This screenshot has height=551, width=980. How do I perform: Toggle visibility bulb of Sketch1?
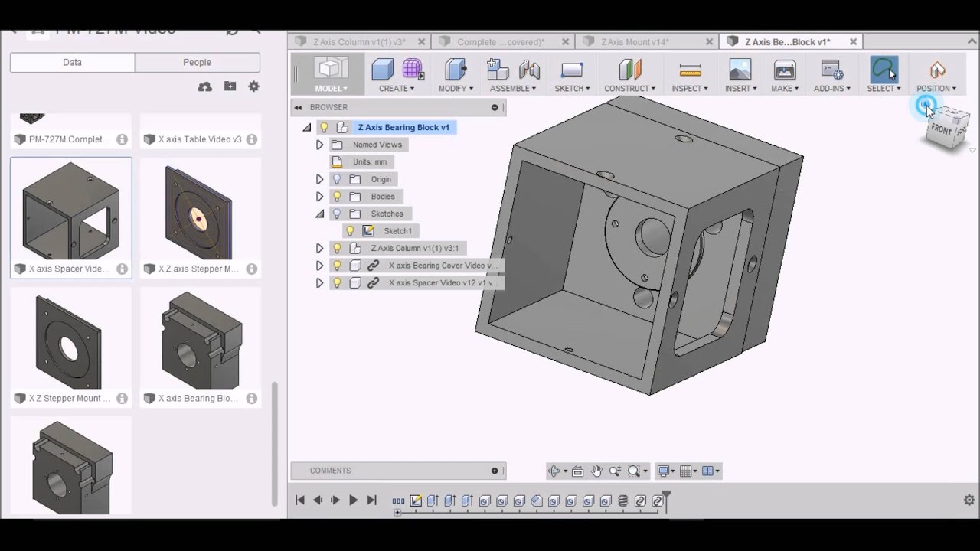pos(351,231)
